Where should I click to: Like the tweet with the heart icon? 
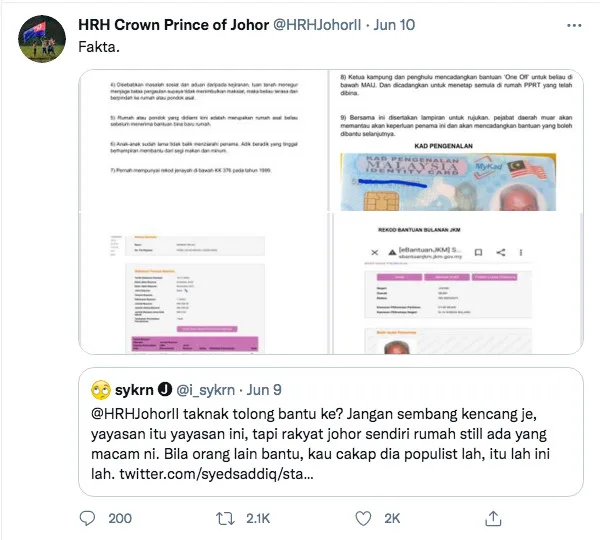tap(363, 519)
